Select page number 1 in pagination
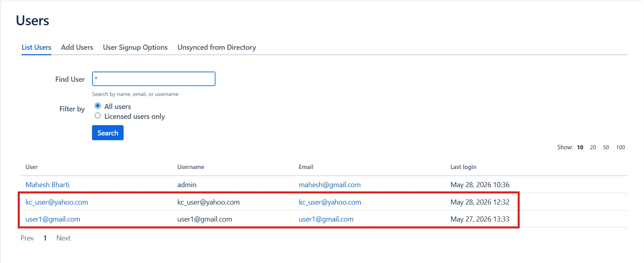644x263 pixels. [45, 238]
